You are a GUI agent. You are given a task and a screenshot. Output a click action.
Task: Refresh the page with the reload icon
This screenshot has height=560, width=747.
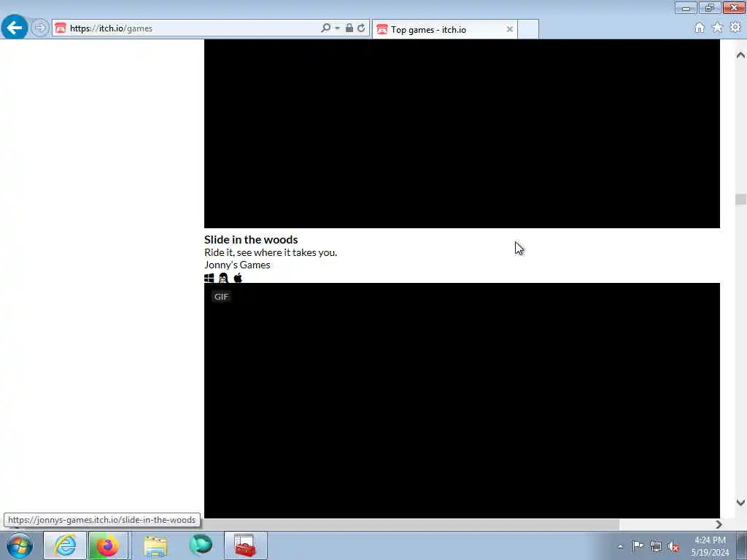[361, 28]
